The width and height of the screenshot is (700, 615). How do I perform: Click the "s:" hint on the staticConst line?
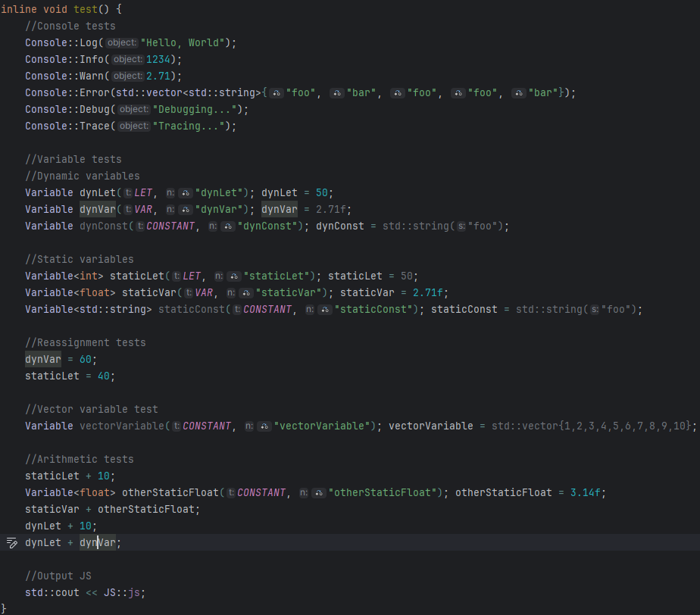click(595, 309)
